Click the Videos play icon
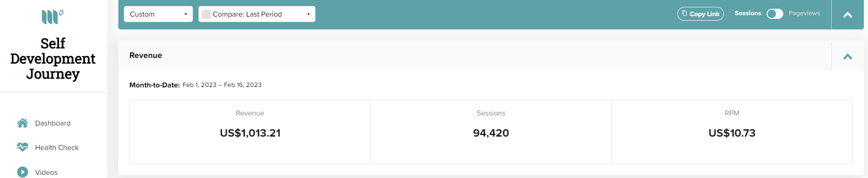This screenshot has width=868, height=178. (23, 172)
